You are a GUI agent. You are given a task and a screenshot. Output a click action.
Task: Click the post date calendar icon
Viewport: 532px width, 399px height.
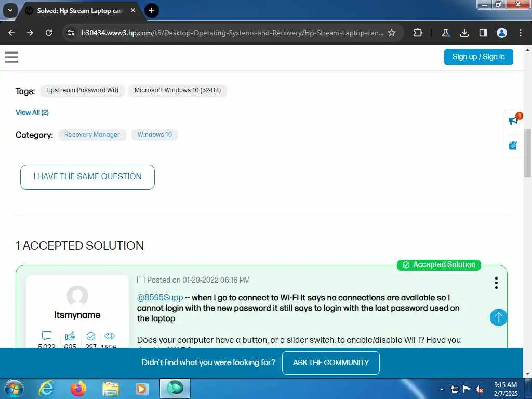(x=141, y=279)
